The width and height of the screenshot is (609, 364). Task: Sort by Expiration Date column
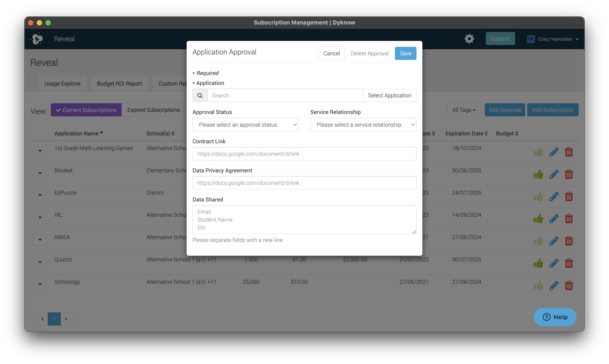tap(467, 133)
